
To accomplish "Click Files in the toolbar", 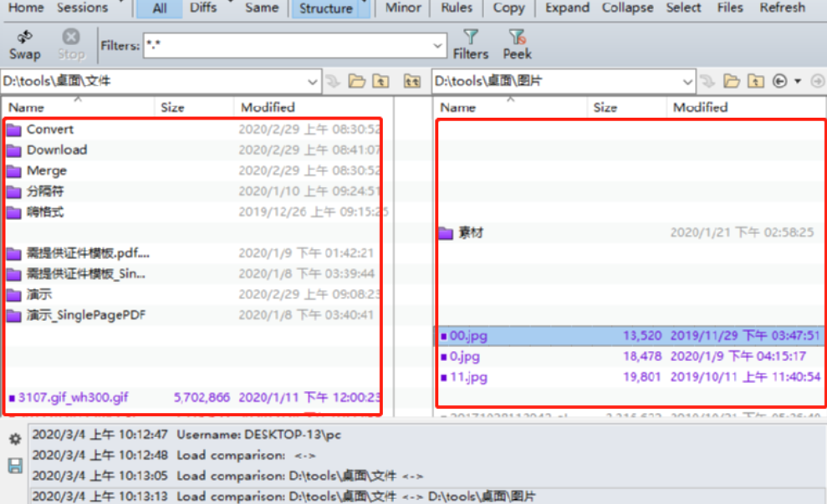I will click(x=730, y=8).
